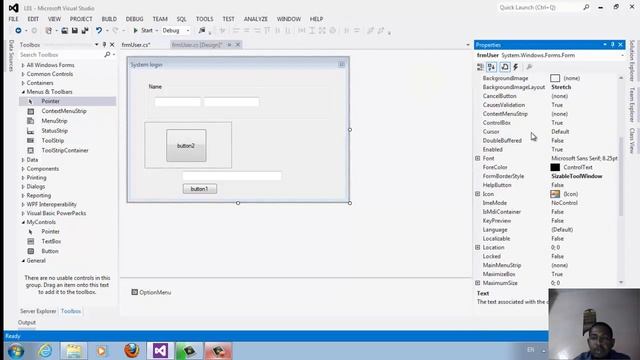This screenshot has width=640, height=360.
Task: Select the MenuStrip toolbox item icon
Action: click(x=31, y=121)
